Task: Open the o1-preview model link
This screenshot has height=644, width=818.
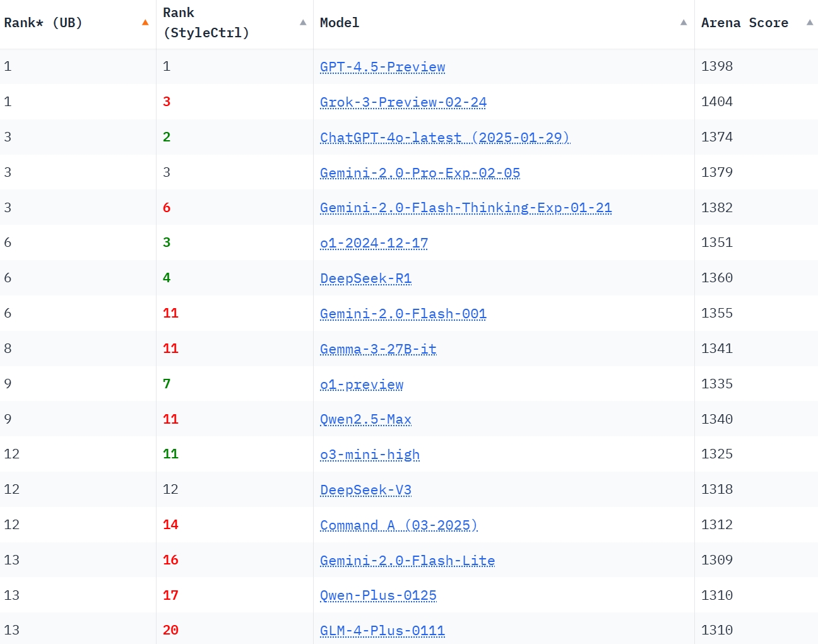Action: click(x=362, y=385)
